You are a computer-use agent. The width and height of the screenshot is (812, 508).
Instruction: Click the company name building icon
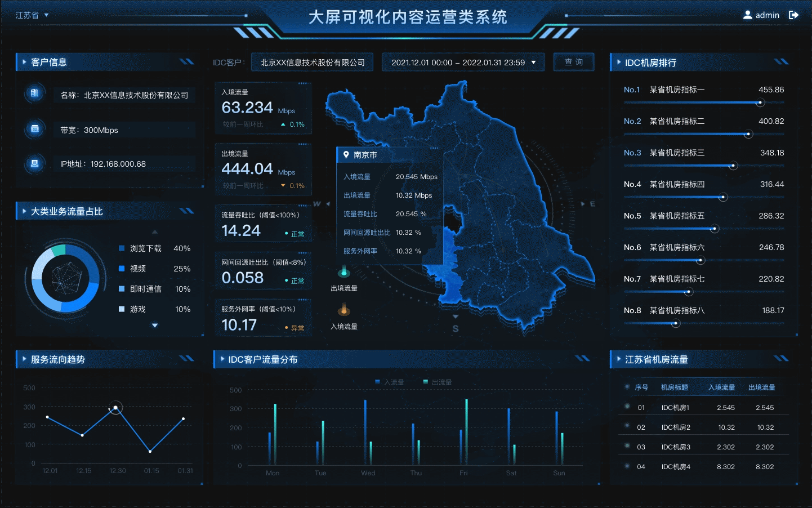pyautogui.click(x=35, y=93)
